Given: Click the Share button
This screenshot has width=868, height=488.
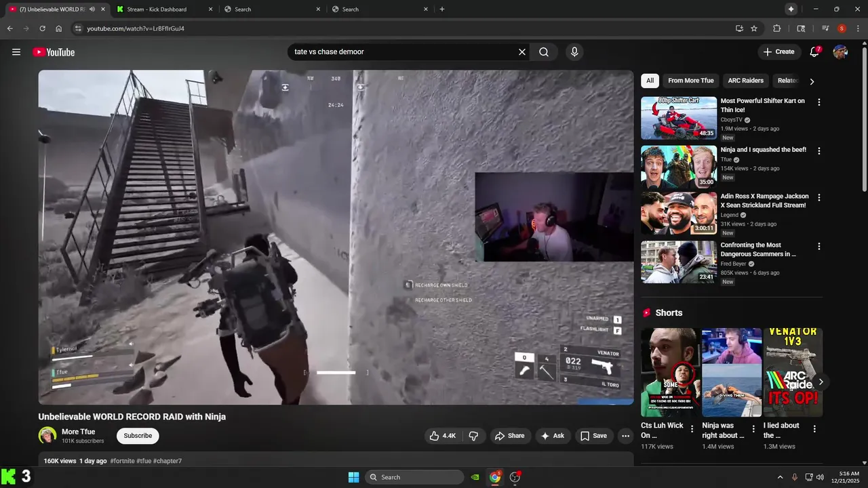Looking at the screenshot, I should 509,436.
